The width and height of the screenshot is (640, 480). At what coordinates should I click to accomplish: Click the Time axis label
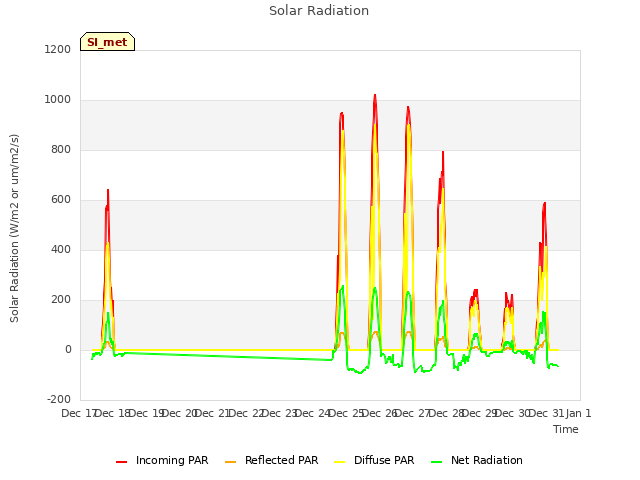pyautogui.click(x=566, y=429)
